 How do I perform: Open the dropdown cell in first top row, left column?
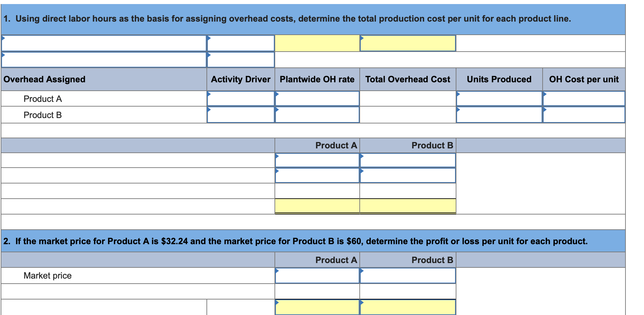[x=104, y=43]
